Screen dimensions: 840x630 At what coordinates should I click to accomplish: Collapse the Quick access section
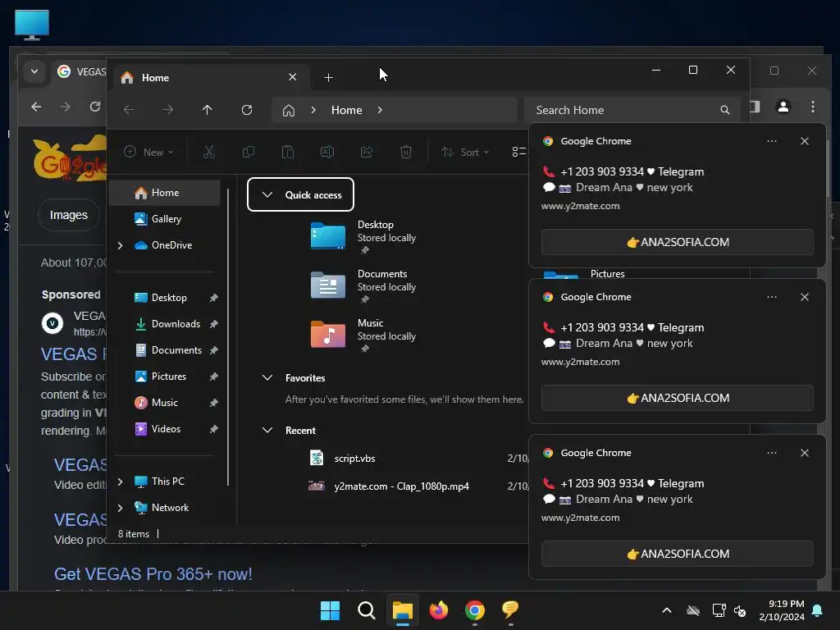[267, 194]
